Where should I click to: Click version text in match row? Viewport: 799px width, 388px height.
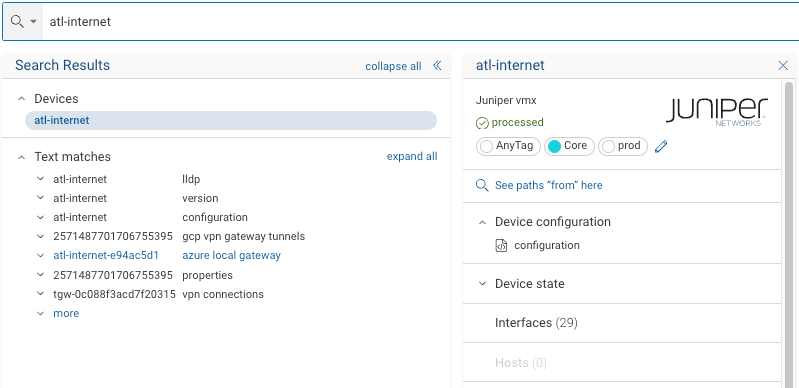[200, 198]
